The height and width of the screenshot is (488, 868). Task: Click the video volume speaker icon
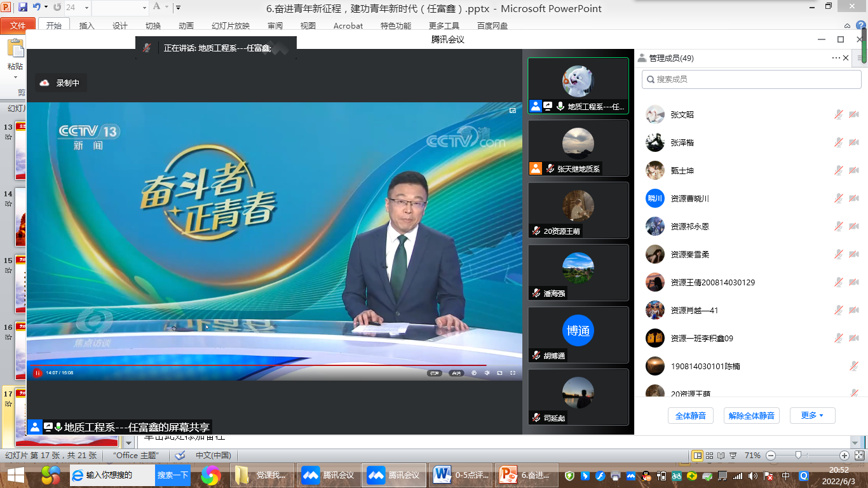[487, 373]
